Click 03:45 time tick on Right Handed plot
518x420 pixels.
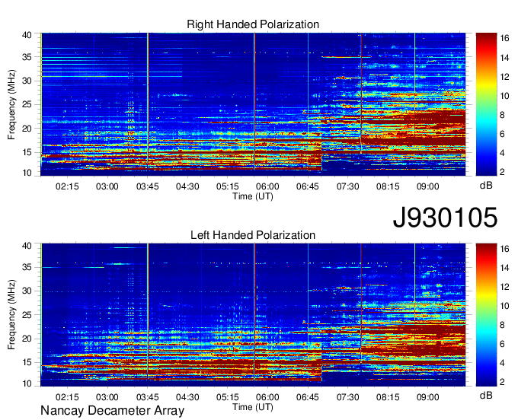tap(147, 186)
